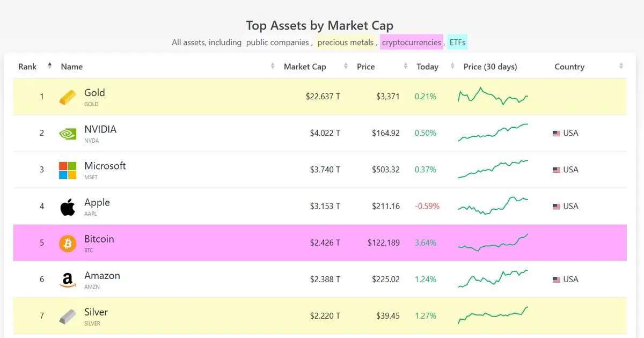Image resolution: width=644 pixels, height=338 pixels.
Task: Sort table by Rank arrows
Action: tap(50, 66)
